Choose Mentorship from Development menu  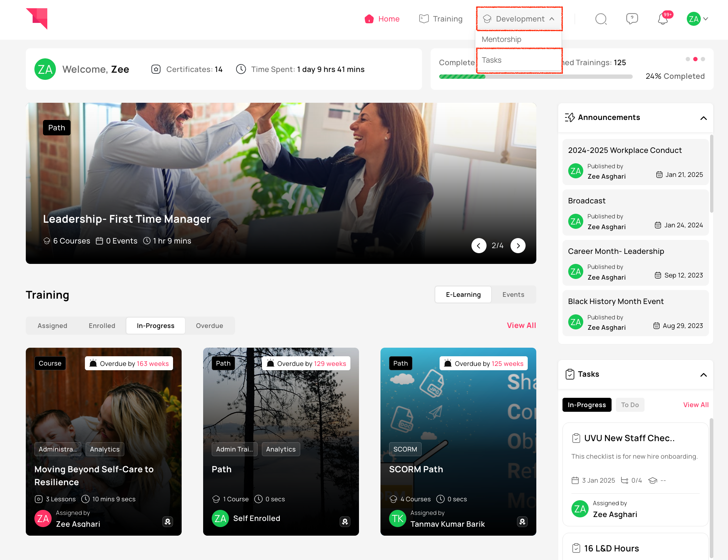coord(501,39)
